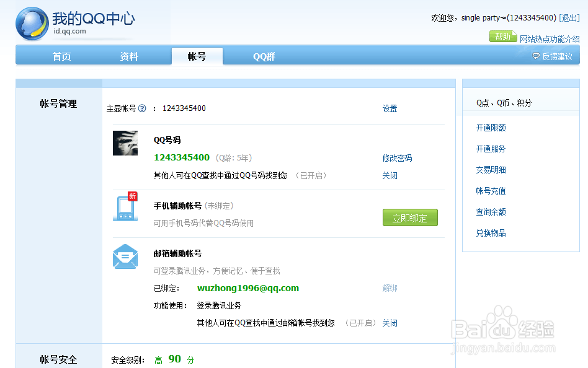Click the mobile phone icon for 手机辅助帐号

click(x=125, y=211)
